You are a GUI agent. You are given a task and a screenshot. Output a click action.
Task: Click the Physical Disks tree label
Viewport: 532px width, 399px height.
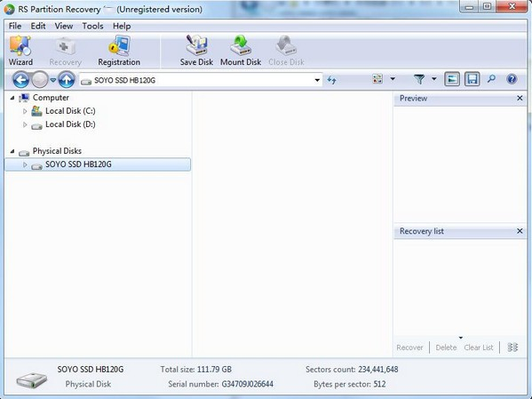57,151
